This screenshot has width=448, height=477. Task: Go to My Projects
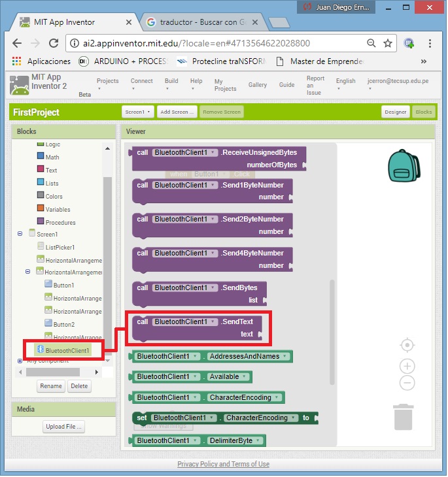pos(225,85)
